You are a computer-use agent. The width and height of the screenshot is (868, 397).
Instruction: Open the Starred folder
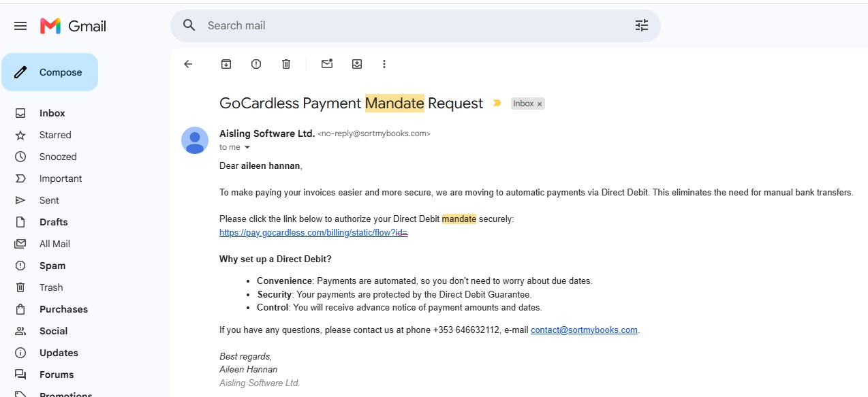(x=55, y=135)
